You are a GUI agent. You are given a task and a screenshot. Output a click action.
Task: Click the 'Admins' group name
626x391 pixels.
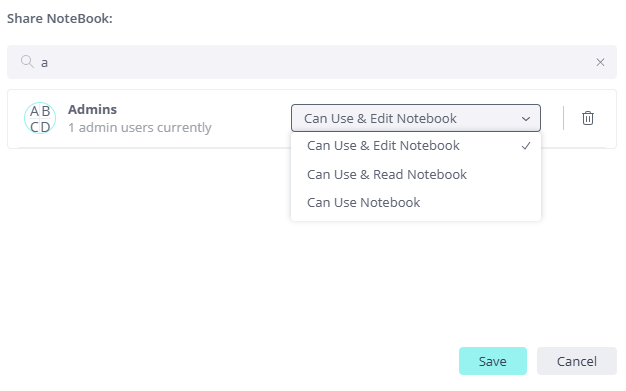92,109
